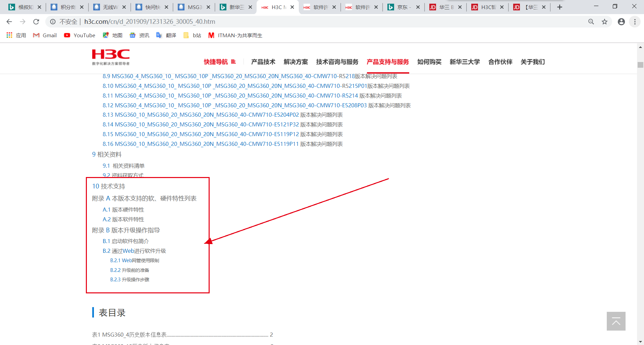Click the back-to-top arrow button
Viewport: 644px width, 345px height.
click(616, 321)
